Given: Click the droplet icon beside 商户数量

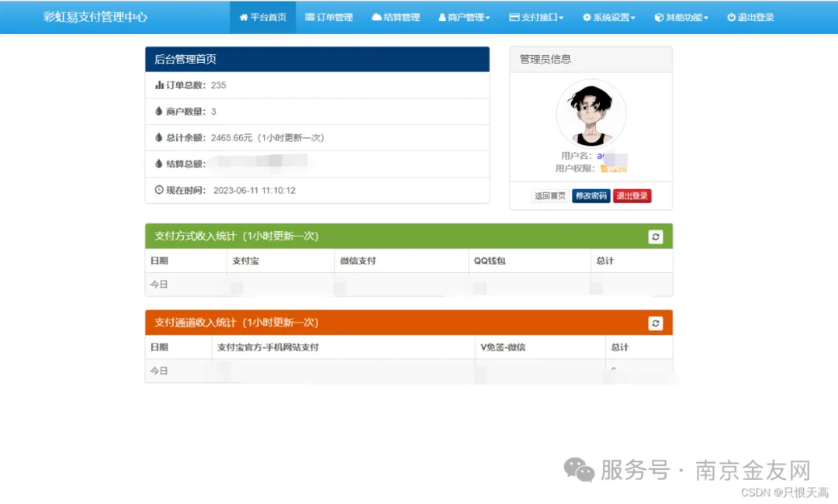Looking at the screenshot, I should [159, 111].
